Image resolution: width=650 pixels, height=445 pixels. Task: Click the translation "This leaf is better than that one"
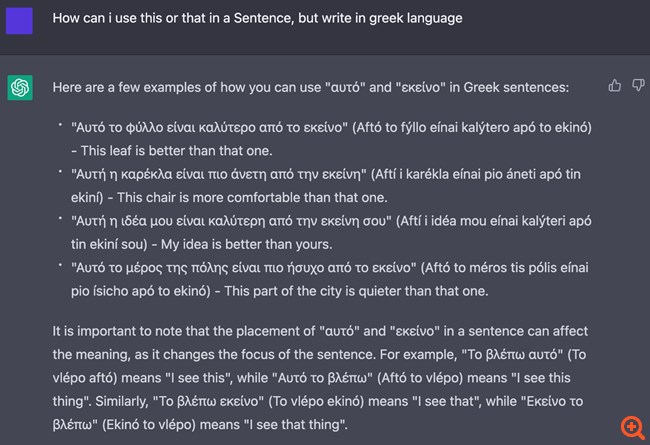tap(176, 151)
